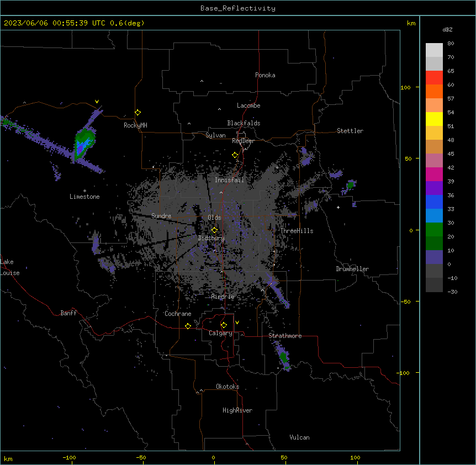Click the yellow diamond marker beside RockyMH
Image resolution: width=476 pixels, height=465 pixels.
pos(137,113)
